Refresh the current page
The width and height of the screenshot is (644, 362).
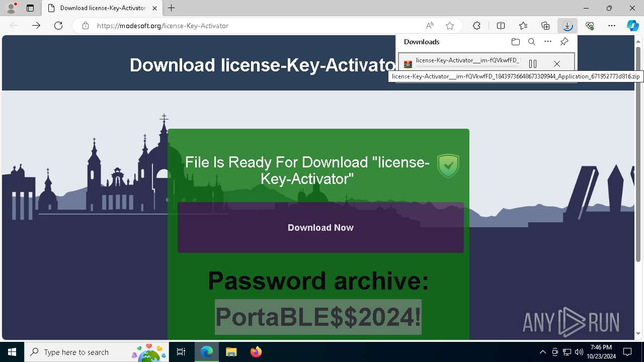point(58,26)
